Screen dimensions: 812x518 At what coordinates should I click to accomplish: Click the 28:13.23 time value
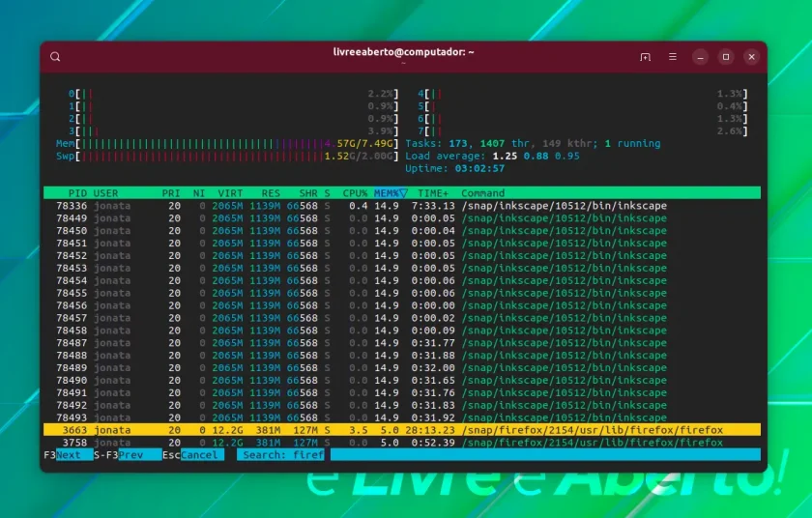point(430,430)
